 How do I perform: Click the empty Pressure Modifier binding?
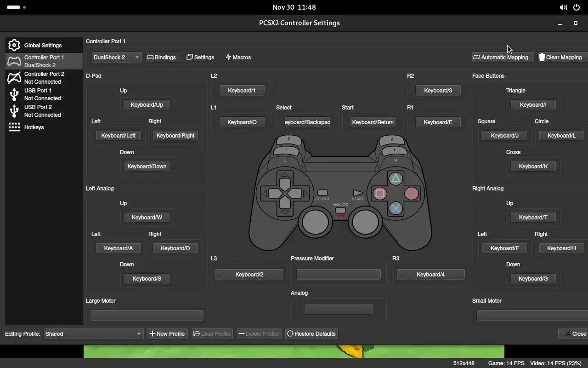pyautogui.click(x=339, y=275)
